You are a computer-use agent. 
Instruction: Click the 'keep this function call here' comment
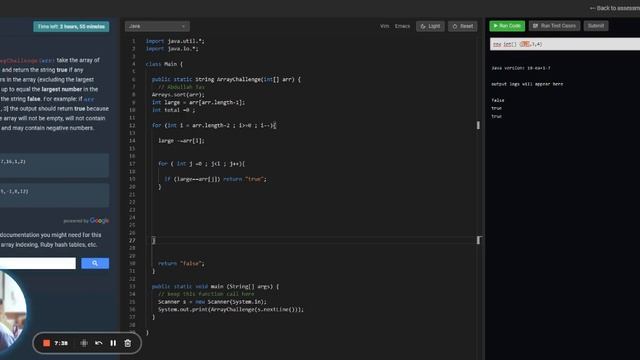(206, 294)
